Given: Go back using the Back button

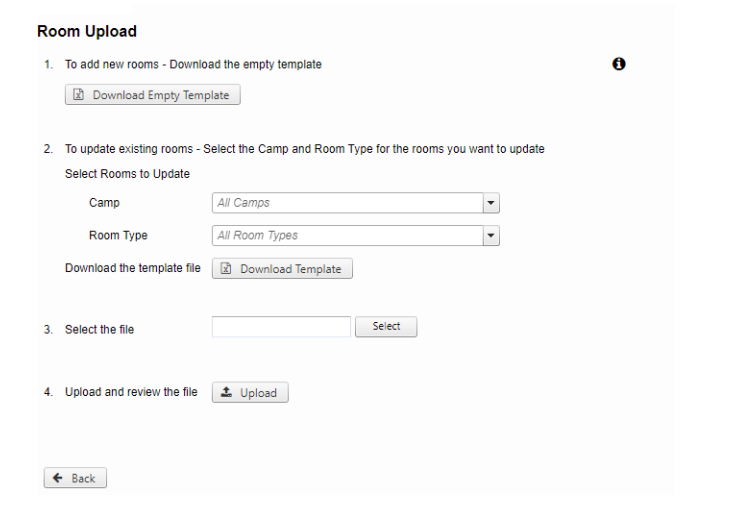Looking at the screenshot, I should coord(75,478).
